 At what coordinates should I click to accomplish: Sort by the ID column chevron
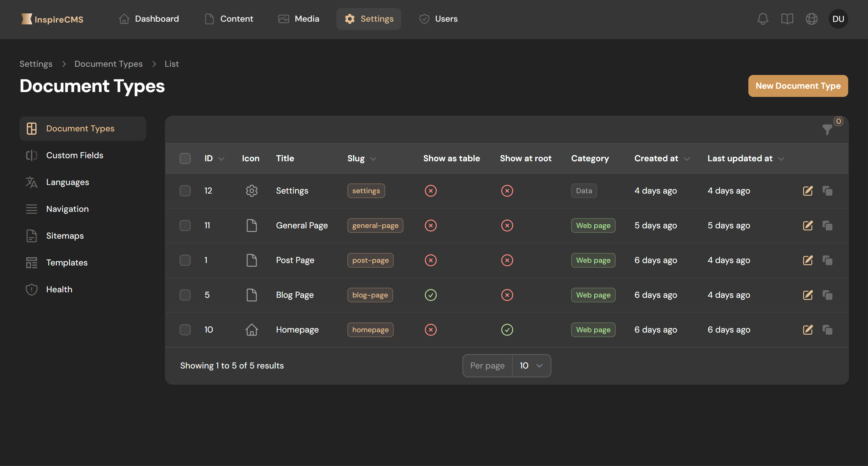coord(221,159)
